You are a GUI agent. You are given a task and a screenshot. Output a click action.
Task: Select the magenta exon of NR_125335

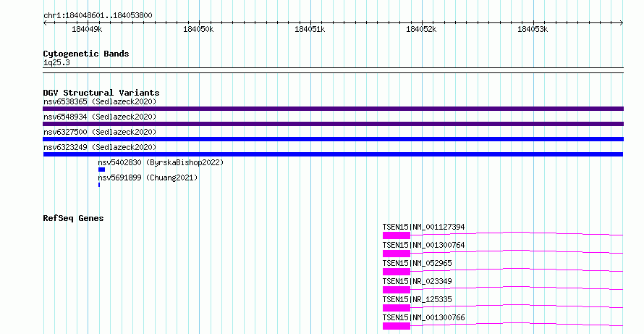397,308
